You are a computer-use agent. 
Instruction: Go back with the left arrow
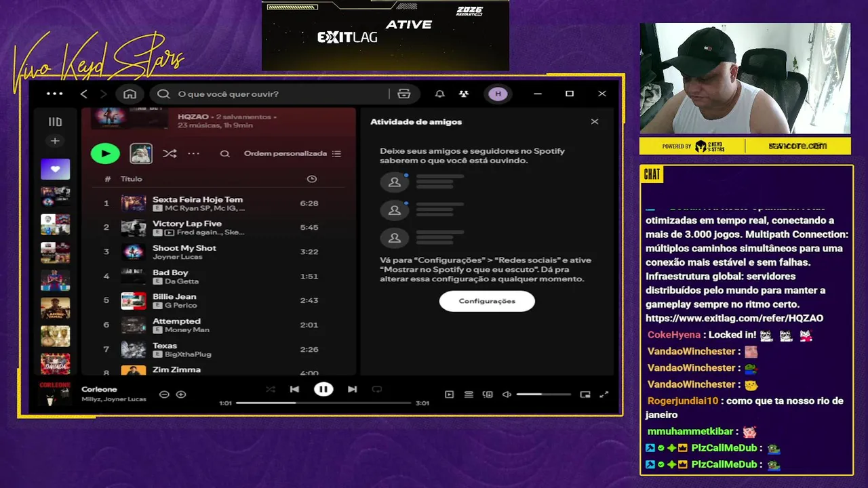tap(84, 94)
